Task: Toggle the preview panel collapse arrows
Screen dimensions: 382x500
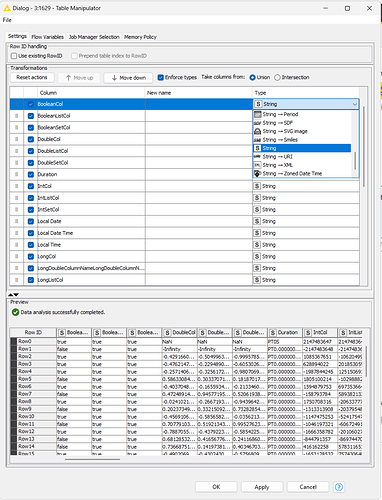Action: 13,295
